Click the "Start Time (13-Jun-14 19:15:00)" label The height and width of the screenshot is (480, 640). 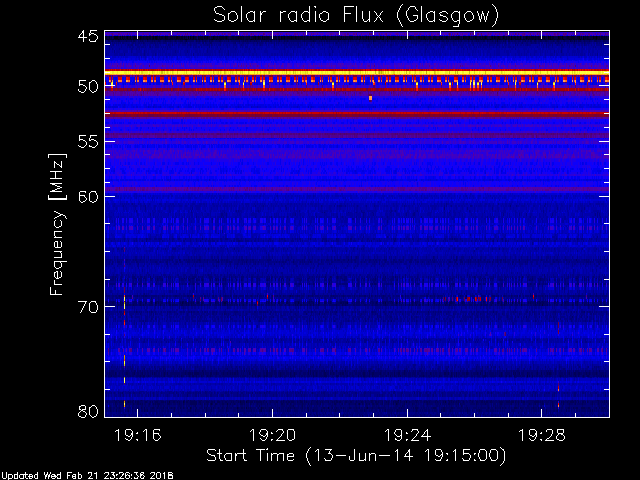click(356, 456)
